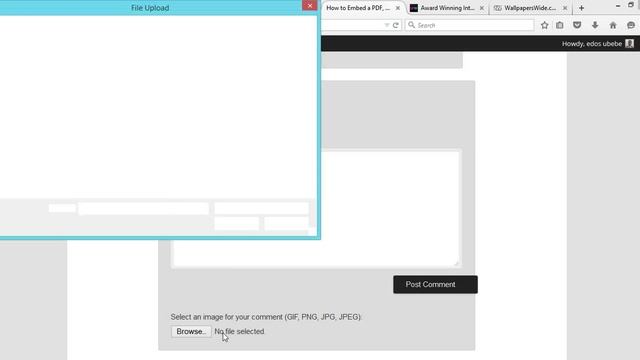Show bookmarks list icon
Image resolution: width=640 pixels, height=360 pixels.
pyautogui.click(x=560, y=25)
